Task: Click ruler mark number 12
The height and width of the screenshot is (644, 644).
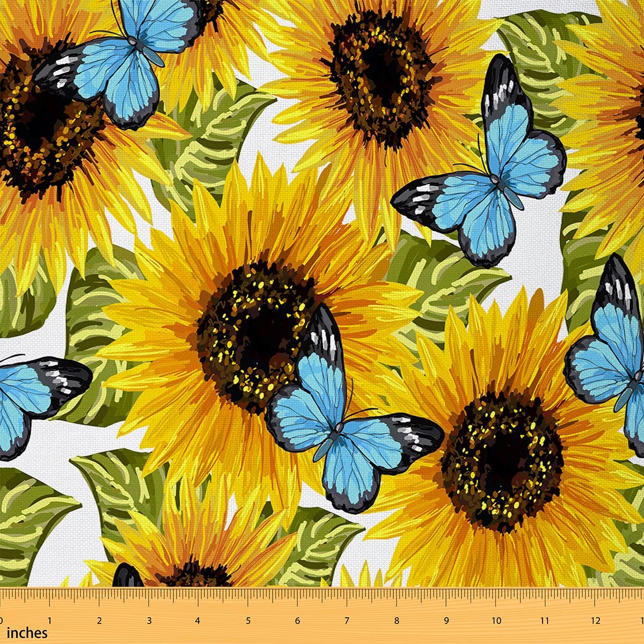Action: (595, 621)
